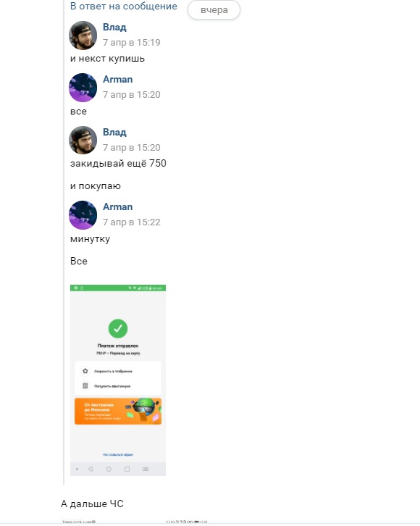The height and width of the screenshot is (526, 420).
Task: Open the Arman name link above 'минутку'
Action: pos(117,206)
